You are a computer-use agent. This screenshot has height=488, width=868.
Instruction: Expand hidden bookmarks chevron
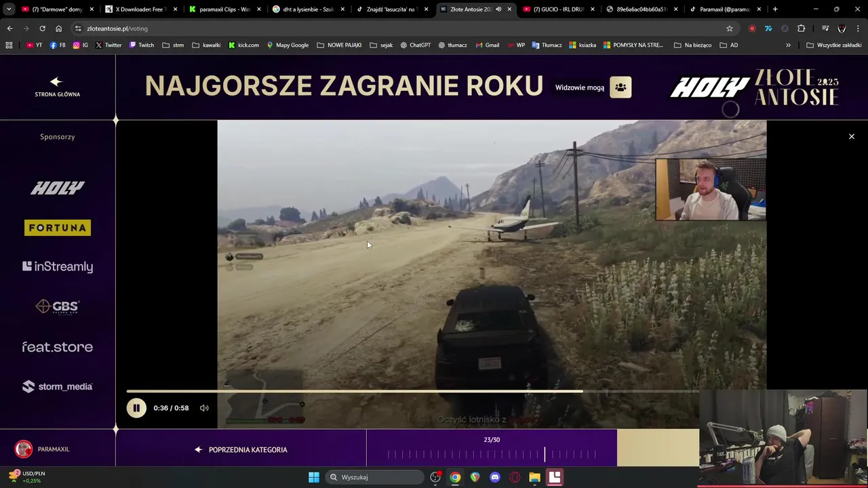pyautogui.click(x=788, y=45)
